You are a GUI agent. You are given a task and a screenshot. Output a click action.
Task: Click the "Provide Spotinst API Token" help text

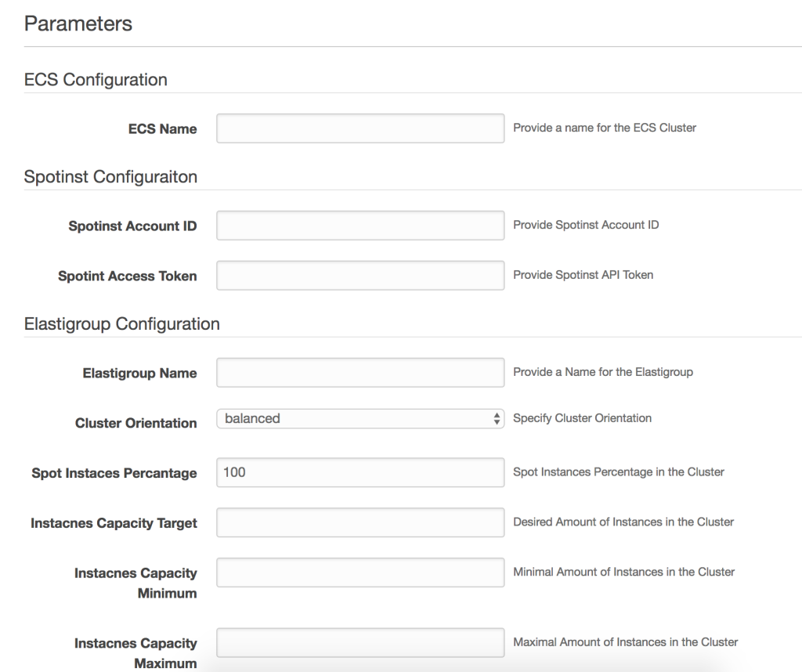[x=583, y=274]
